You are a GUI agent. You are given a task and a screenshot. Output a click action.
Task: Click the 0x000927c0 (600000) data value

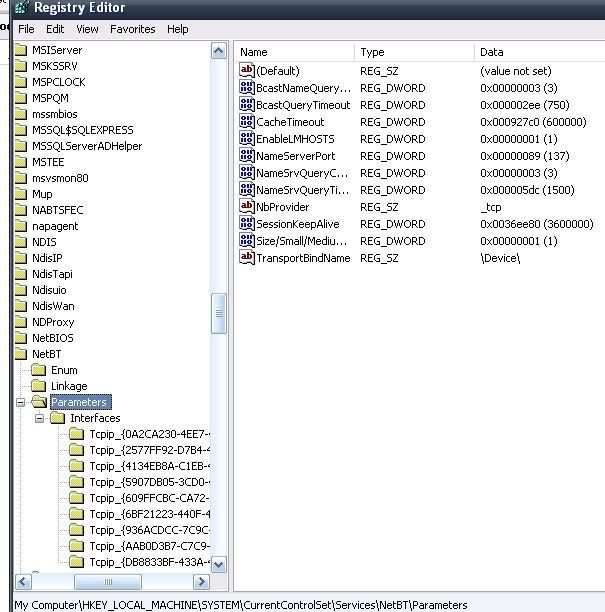pos(533,122)
